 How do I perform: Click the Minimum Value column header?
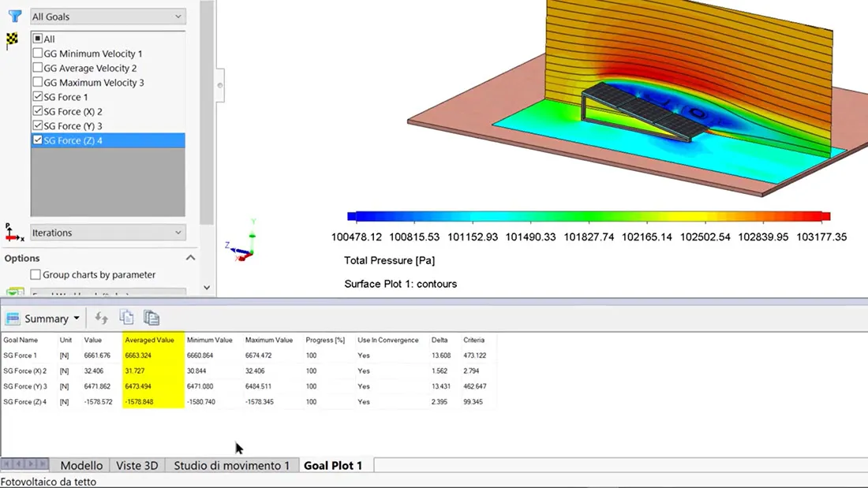209,340
